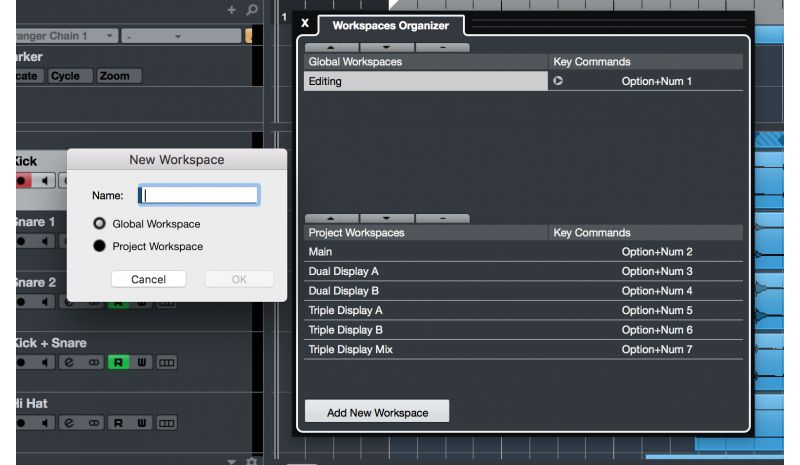Open channel settings 'e' on Kick + Snare
This screenshot has height=465, width=800.
[x=69, y=362]
